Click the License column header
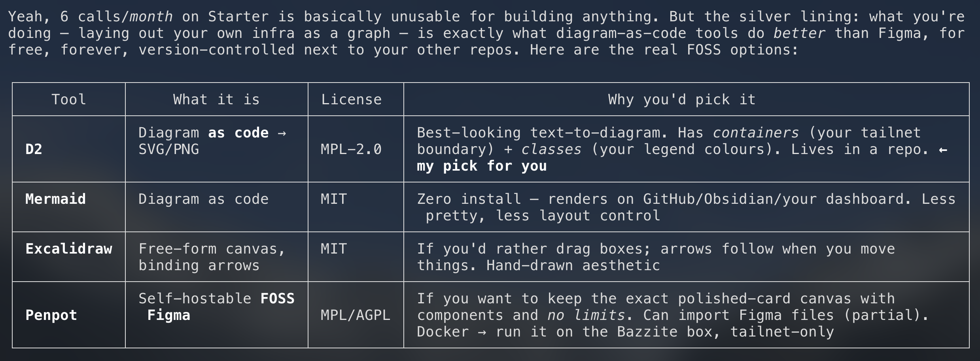Viewport: 980px width, 361px height. pos(351,100)
